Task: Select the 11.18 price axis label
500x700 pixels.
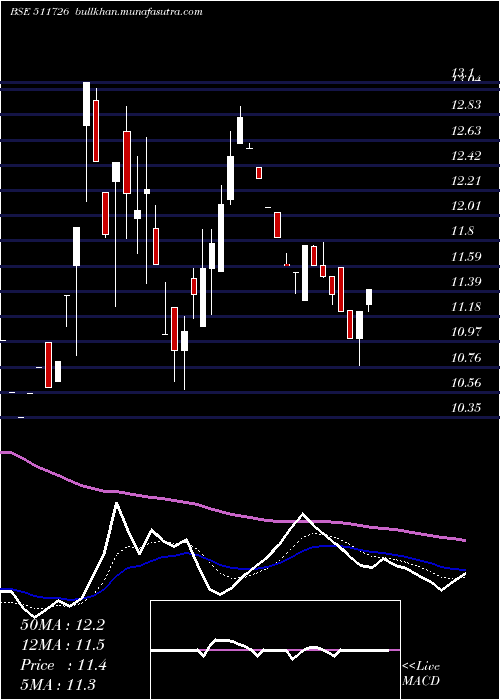Action: (x=467, y=307)
